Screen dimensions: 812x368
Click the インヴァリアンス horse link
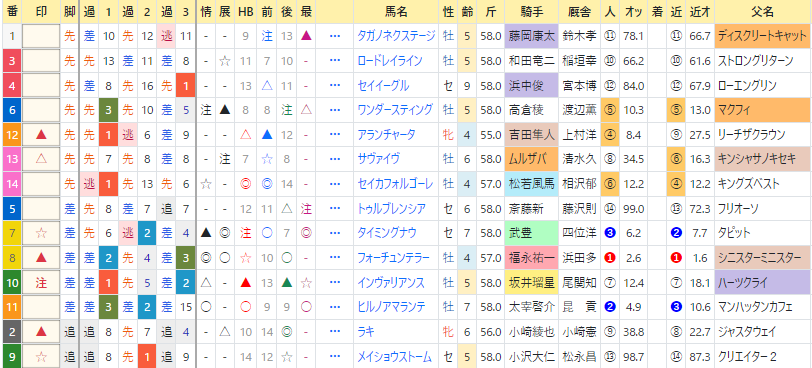point(391,282)
